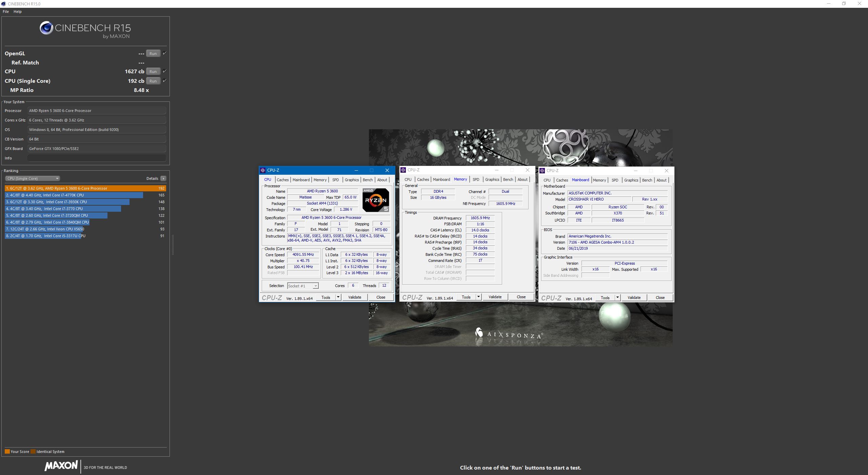Select Intel Core i7-3720QM ranking row
The image size is (868, 475).
[x=85, y=215]
